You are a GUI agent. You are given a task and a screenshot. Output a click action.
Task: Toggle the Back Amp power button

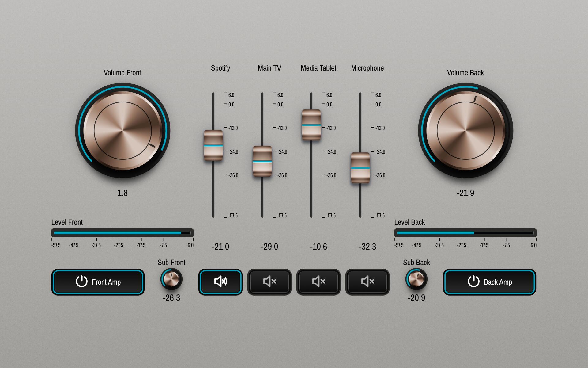pos(489,282)
